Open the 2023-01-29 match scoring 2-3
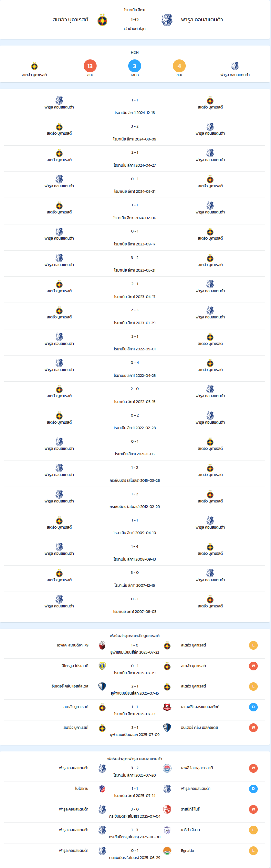Image resolution: width=271 pixels, height=868 pixels. coord(134,316)
